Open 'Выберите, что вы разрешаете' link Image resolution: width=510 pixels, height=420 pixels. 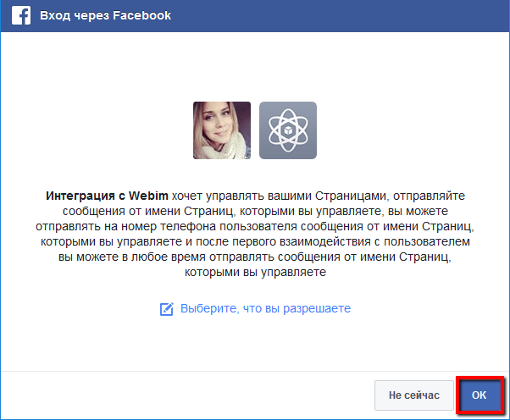[265, 308]
